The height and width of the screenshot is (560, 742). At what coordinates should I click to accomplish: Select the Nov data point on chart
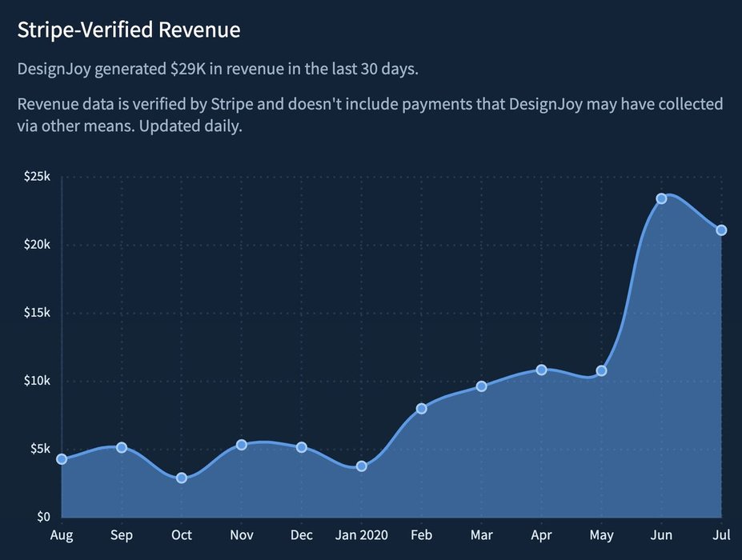(x=242, y=445)
